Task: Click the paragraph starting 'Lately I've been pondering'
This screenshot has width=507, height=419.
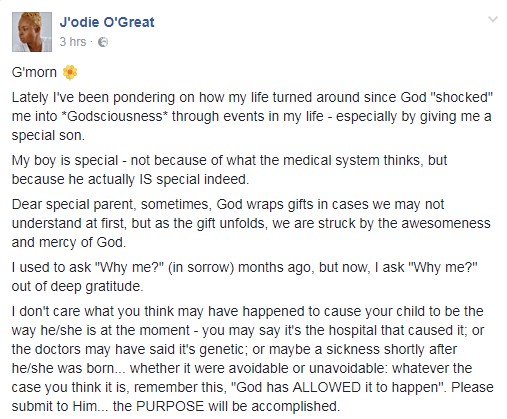Action: coord(252,116)
